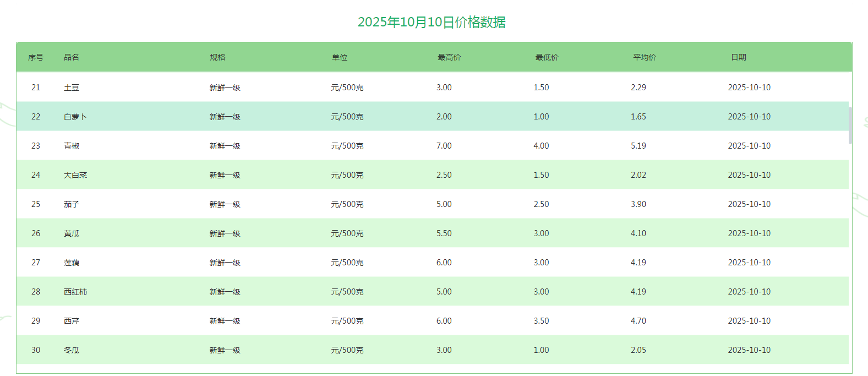Click the 序号 column header
Viewport: 868px width, 376px height.
click(x=36, y=57)
